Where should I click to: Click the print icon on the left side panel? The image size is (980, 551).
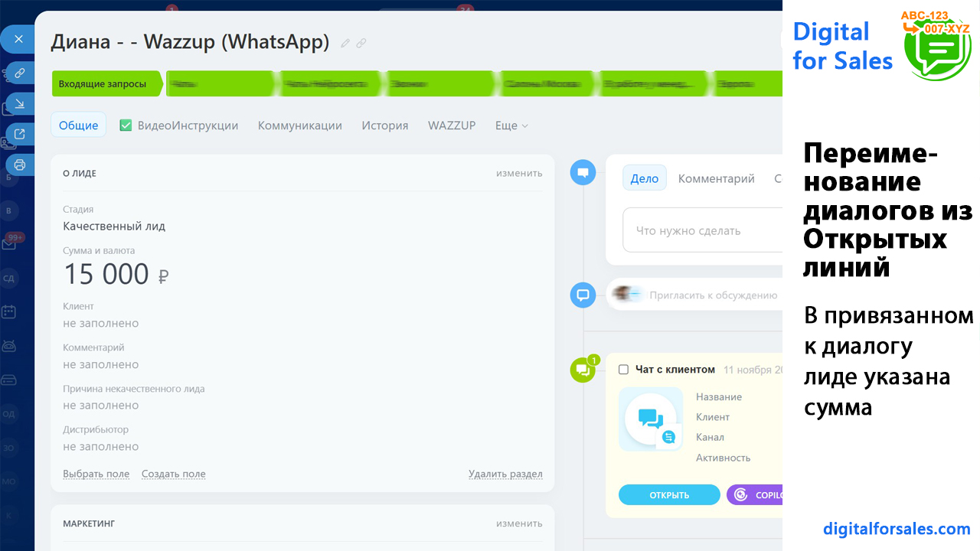point(20,165)
